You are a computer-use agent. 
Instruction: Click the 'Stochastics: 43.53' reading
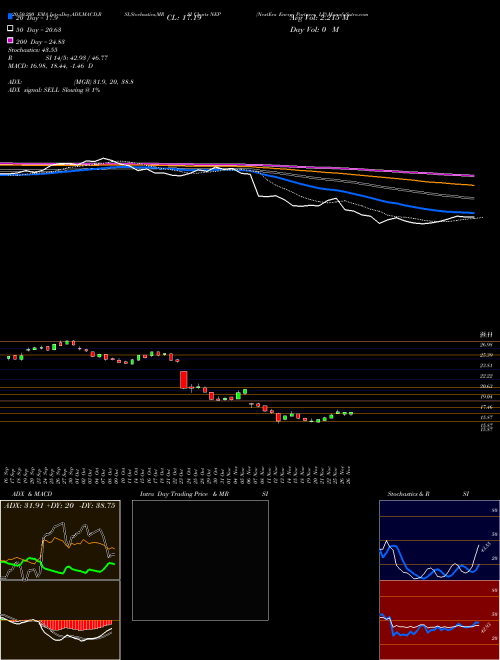click(32, 50)
